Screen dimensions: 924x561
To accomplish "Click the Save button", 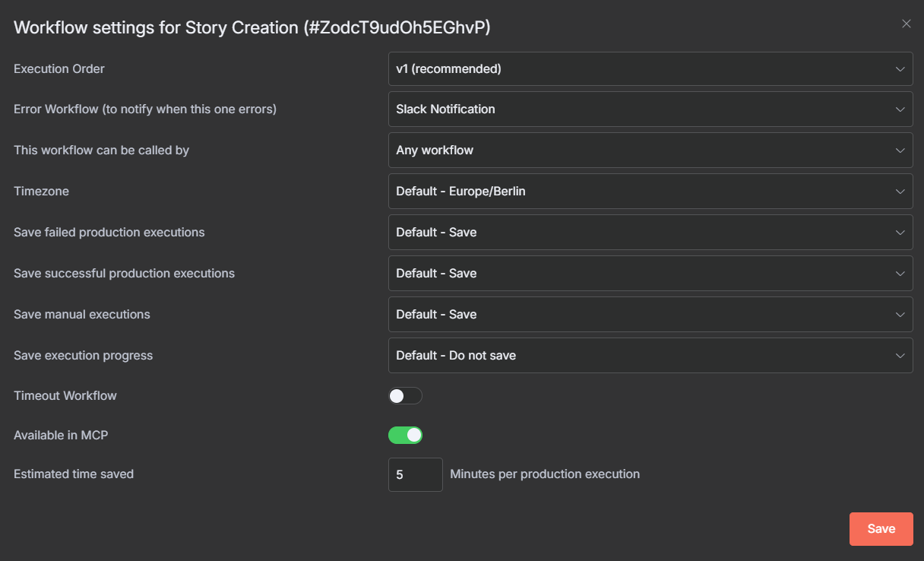I will coord(881,529).
